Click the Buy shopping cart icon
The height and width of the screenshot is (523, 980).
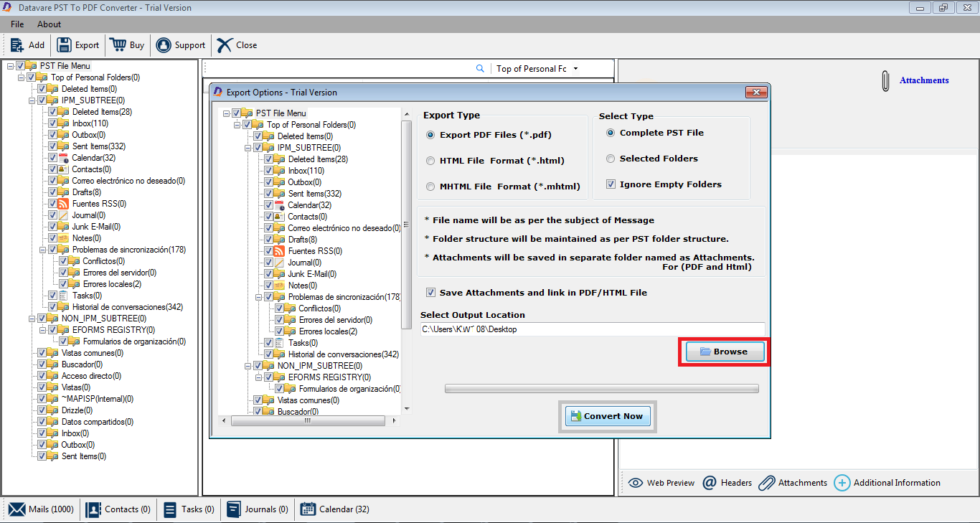point(118,44)
